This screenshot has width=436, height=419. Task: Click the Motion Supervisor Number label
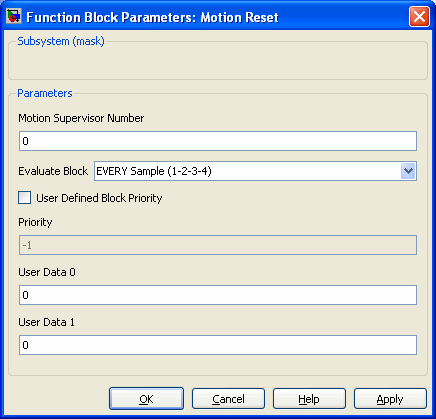point(81,118)
